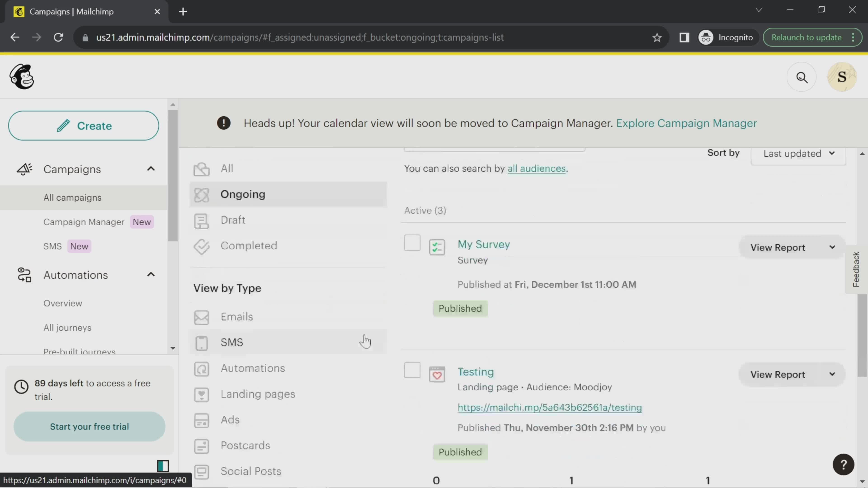
Task: Expand Testing View Report arrow
Action: tap(832, 374)
